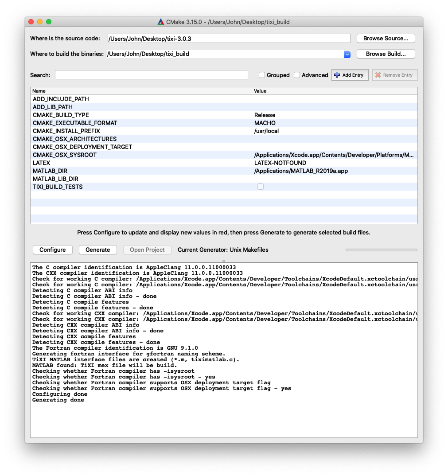Click the yellow minimize window button
The image size is (448, 476).
(x=40, y=22)
